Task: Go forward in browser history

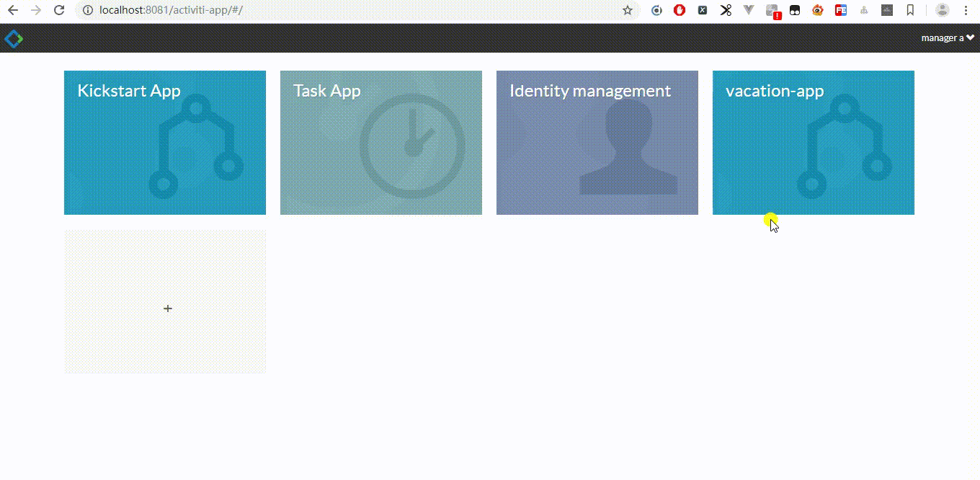Action: [x=36, y=10]
